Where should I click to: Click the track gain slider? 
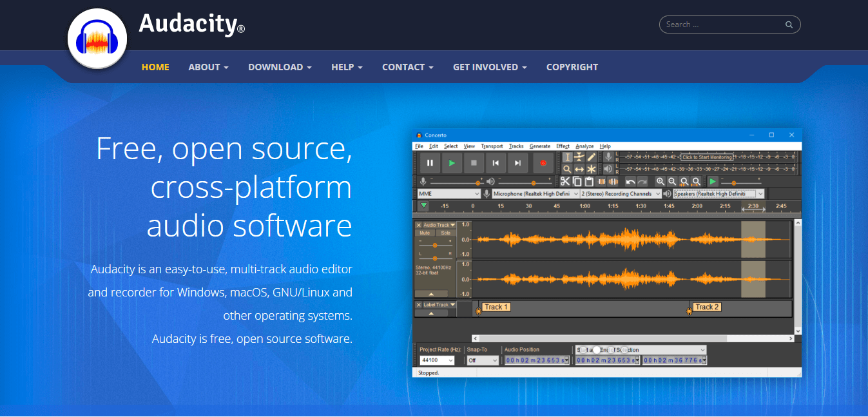click(x=435, y=246)
